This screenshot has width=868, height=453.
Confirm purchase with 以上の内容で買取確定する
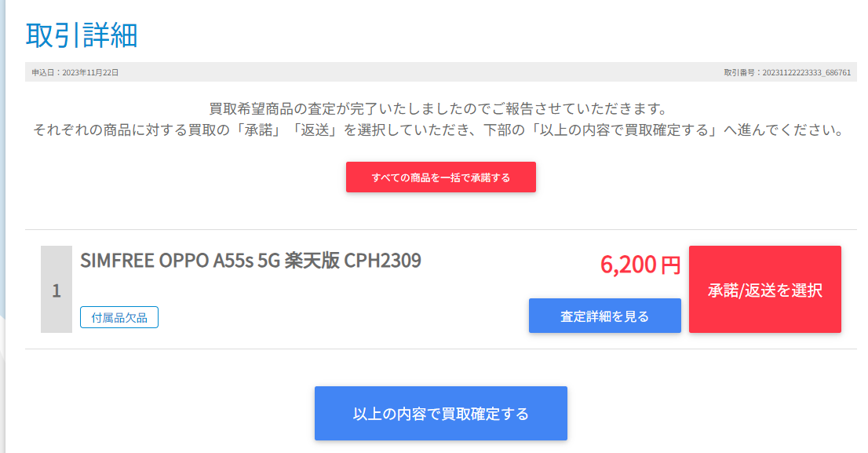click(440, 413)
